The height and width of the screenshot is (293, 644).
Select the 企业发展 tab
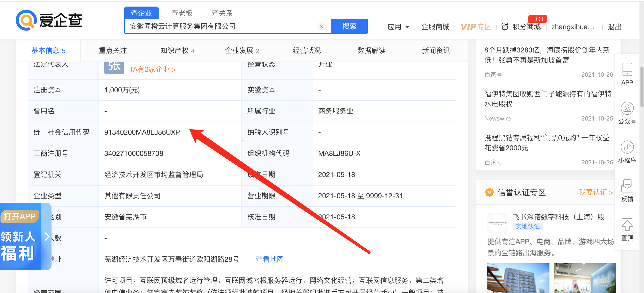[x=242, y=51]
